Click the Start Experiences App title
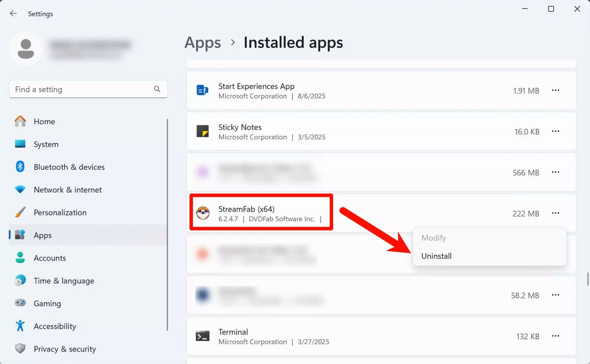The height and width of the screenshot is (364, 590). (x=256, y=86)
